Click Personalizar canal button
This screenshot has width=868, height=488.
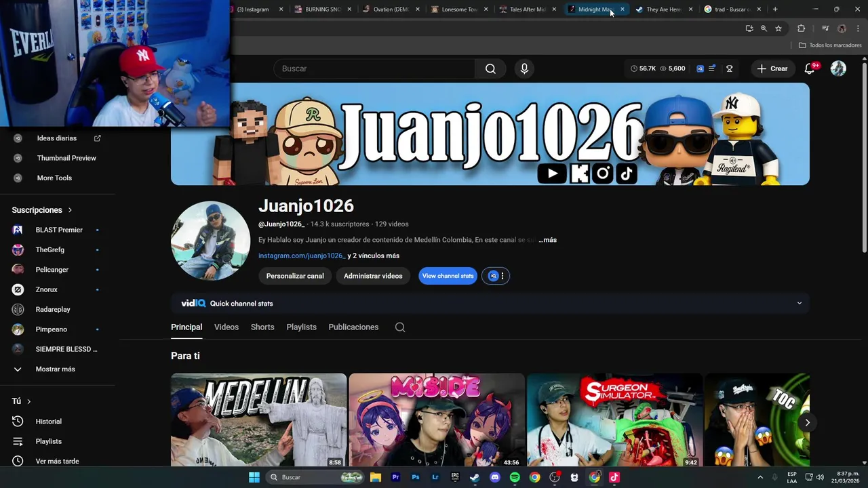tap(295, 276)
